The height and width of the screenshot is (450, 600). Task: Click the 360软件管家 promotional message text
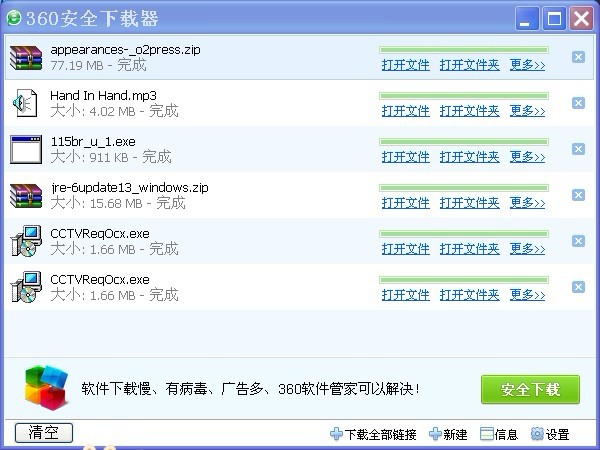251,389
